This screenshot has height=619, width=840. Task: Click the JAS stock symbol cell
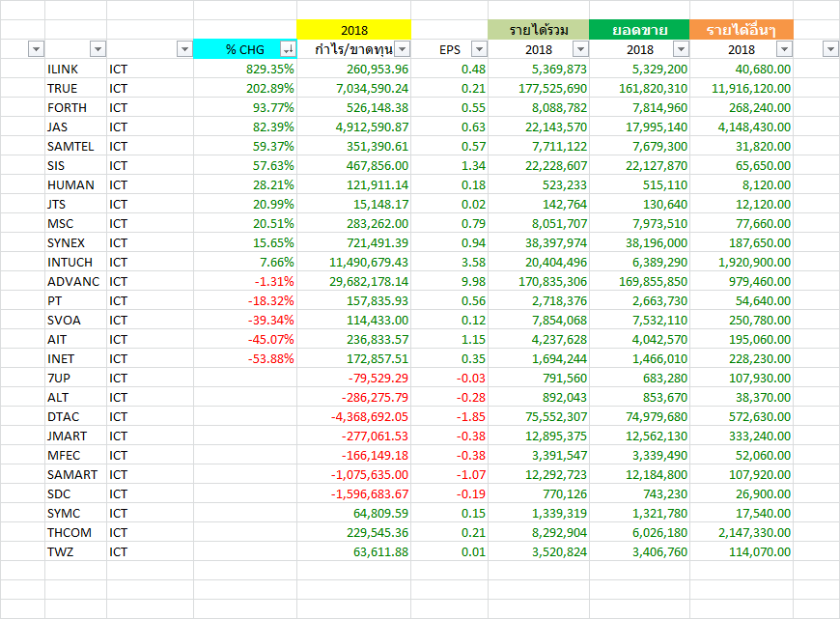coord(75,127)
